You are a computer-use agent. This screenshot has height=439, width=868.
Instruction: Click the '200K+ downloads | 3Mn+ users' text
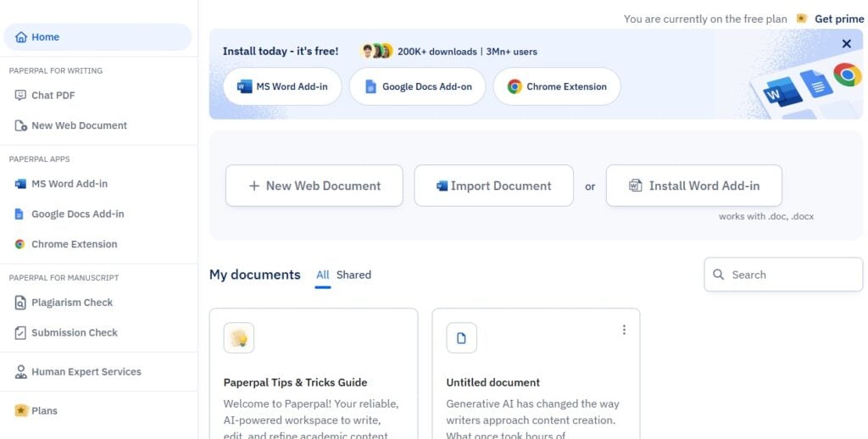point(467,52)
